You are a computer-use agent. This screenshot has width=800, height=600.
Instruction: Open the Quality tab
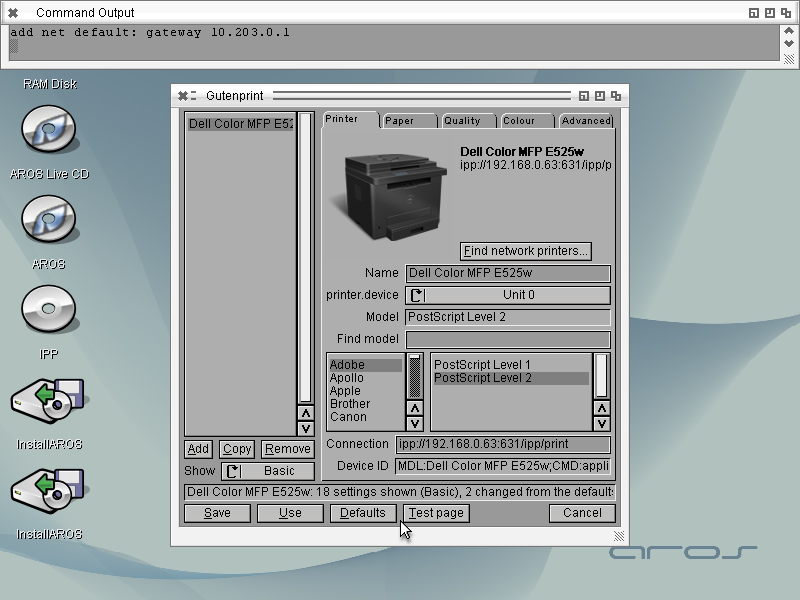click(x=468, y=121)
